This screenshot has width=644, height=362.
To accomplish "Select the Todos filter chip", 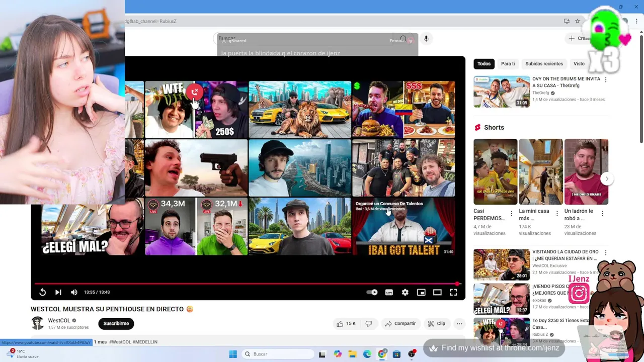I will [484, 64].
